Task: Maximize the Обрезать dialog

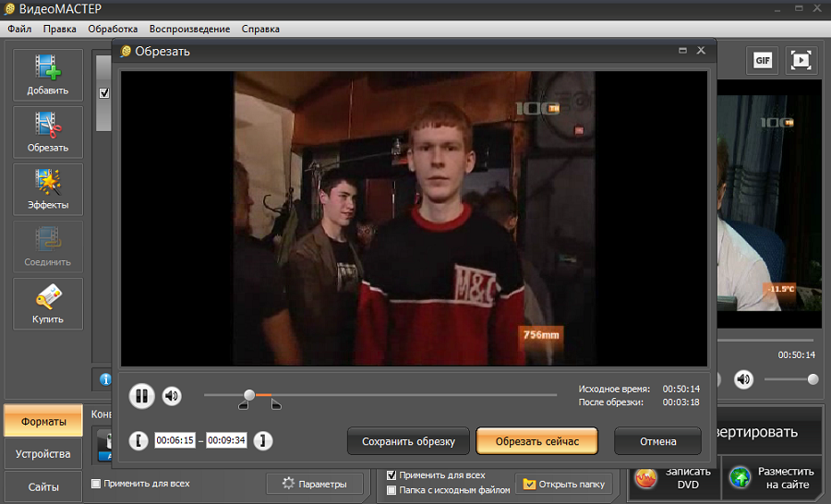Action: [x=682, y=51]
